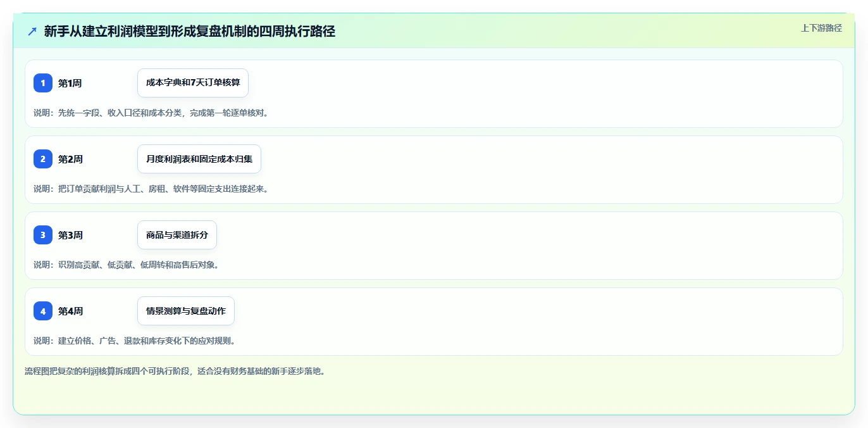Click the 第3周 label
The height and width of the screenshot is (428, 868).
point(70,235)
